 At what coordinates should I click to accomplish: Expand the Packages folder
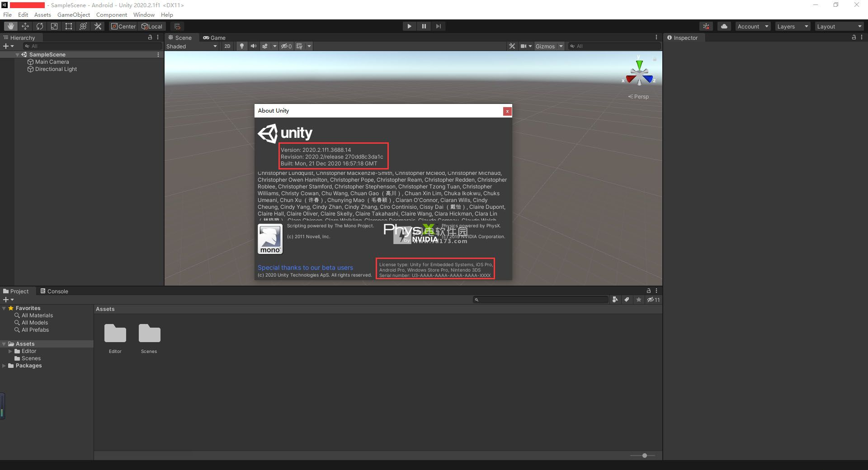pyautogui.click(x=4, y=366)
